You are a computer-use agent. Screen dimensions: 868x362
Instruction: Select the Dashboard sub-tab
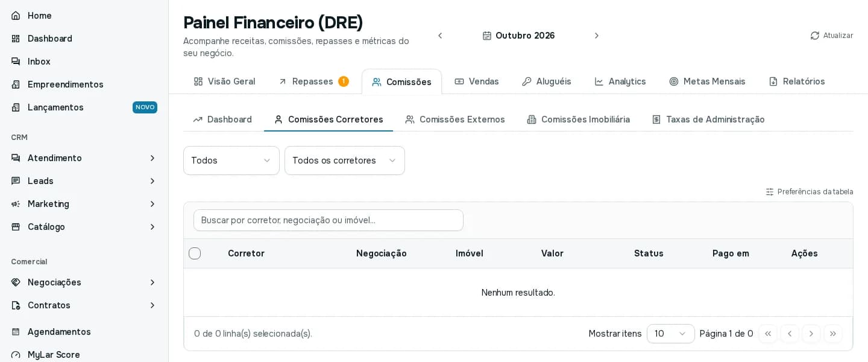[222, 119]
